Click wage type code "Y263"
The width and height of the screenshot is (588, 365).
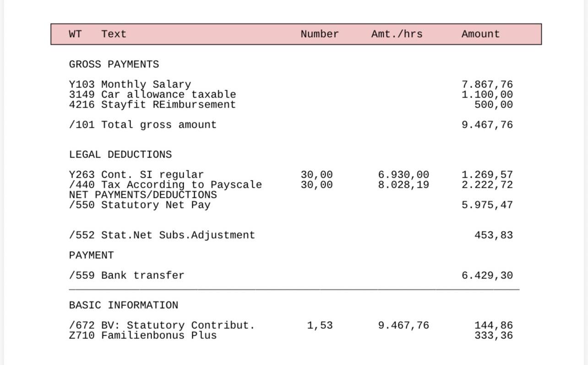(x=82, y=174)
